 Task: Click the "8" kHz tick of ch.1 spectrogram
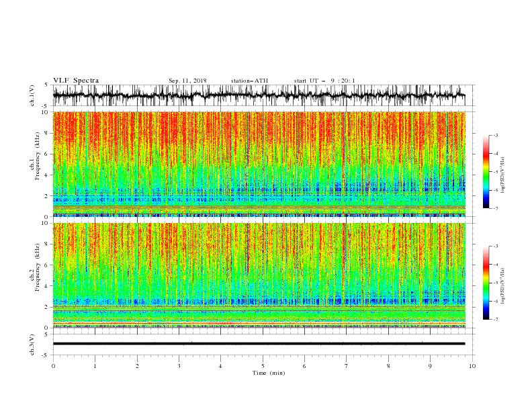click(47, 133)
